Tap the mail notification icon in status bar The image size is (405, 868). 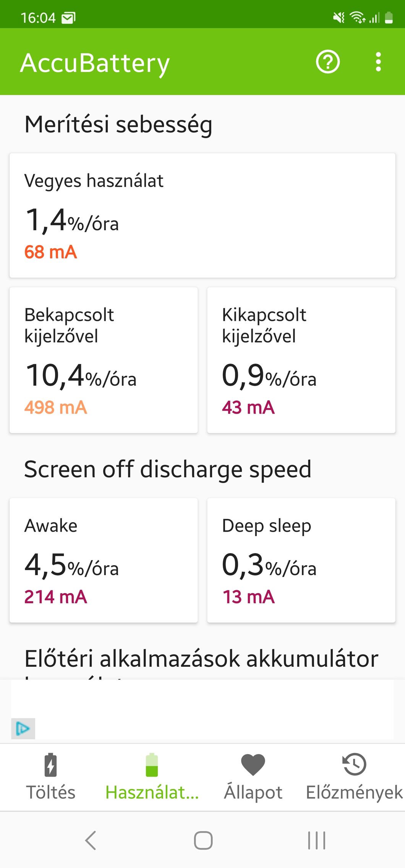click(69, 18)
